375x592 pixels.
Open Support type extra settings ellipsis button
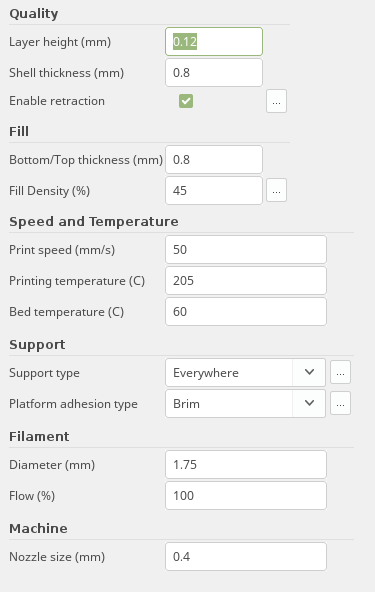(x=340, y=372)
